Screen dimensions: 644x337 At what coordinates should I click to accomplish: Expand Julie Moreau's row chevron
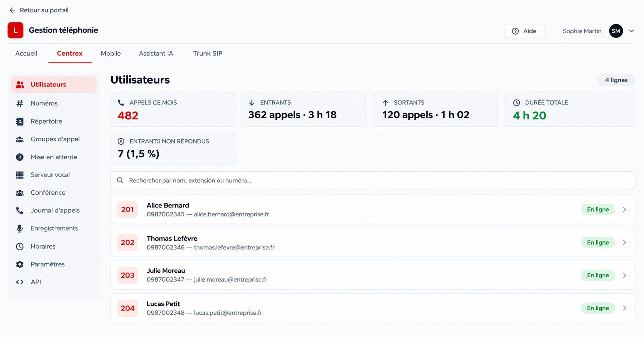coord(625,275)
